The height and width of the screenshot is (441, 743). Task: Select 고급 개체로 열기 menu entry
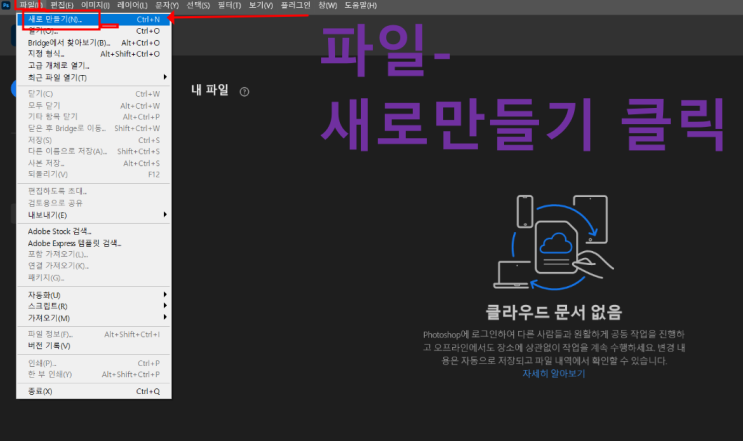pyautogui.click(x=94, y=65)
